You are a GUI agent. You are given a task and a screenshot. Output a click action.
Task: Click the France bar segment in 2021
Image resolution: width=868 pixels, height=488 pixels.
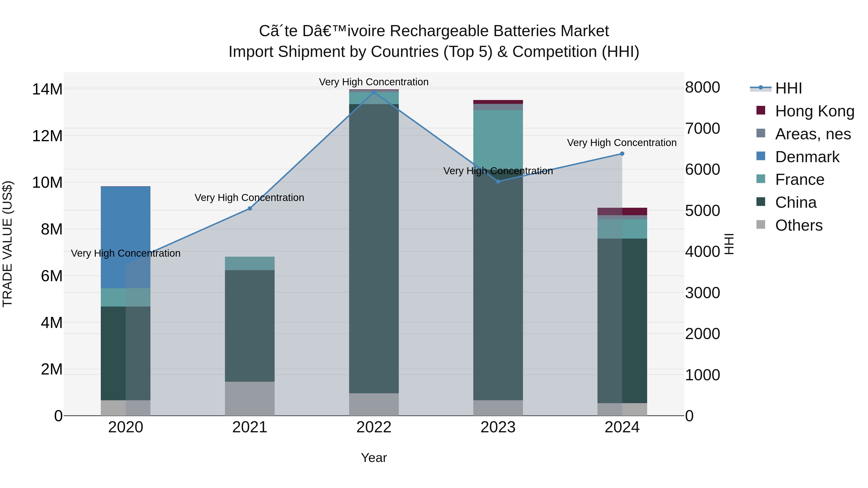coord(250,263)
